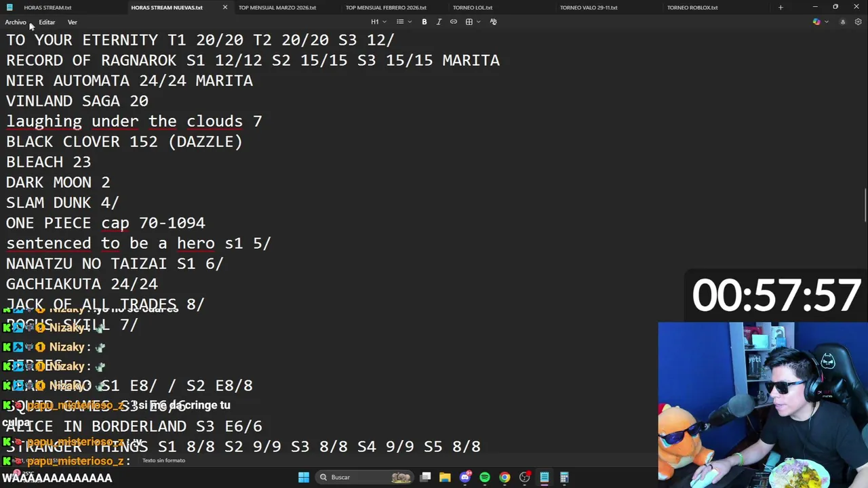
Task: Close the HORAS STREAM NUEVAS.txt tab
Action: click(225, 7)
